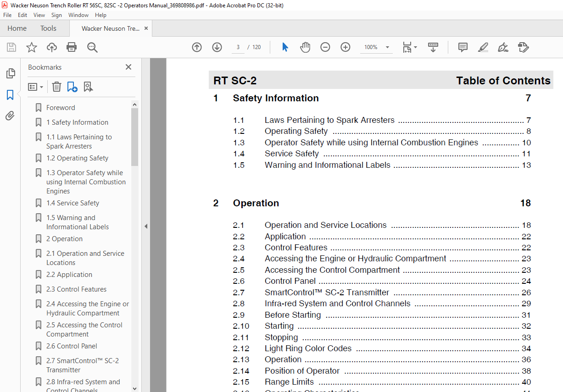Open fit page options icon

[409, 47]
